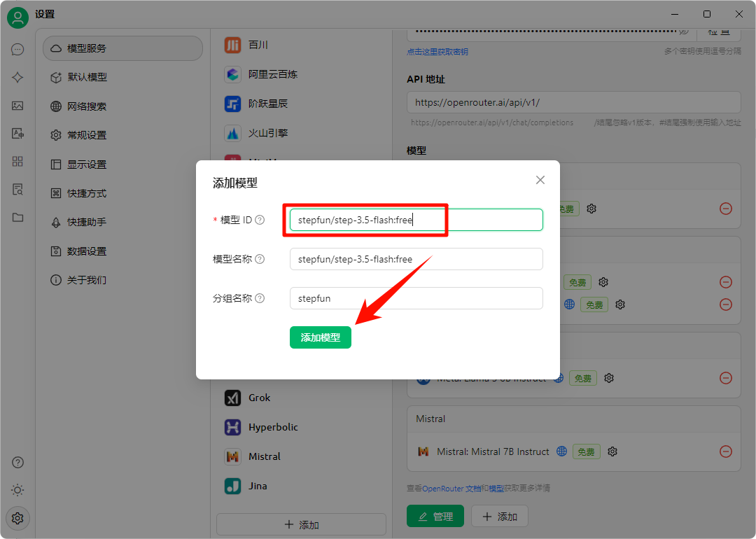Image resolution: width=756 pixels, height=539 pixels.
Task: Open 模型 link after OpenRouter 文档
Action: tap(496, 489)
